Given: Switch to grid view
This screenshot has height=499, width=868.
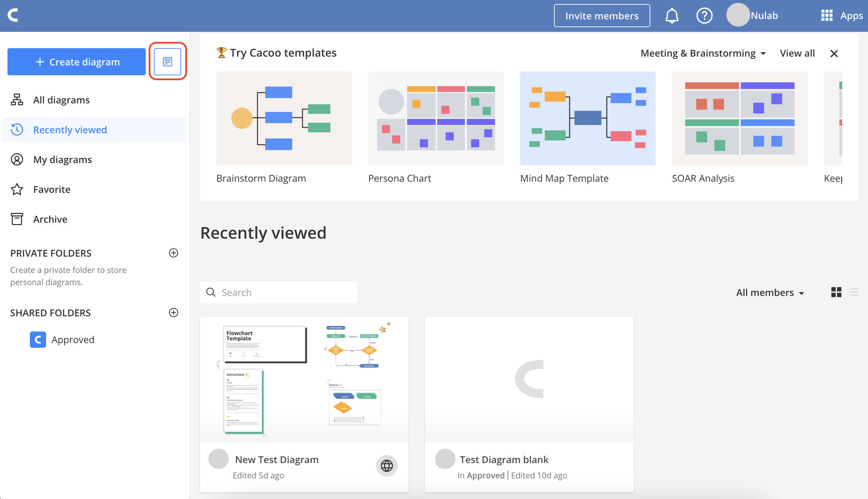Looking at the screenshot, I should [836, 292].
